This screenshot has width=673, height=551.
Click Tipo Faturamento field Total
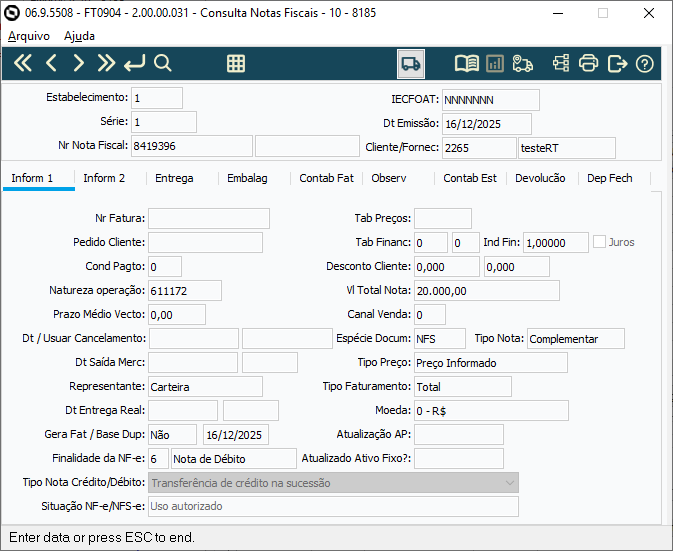tap(463, 387)
